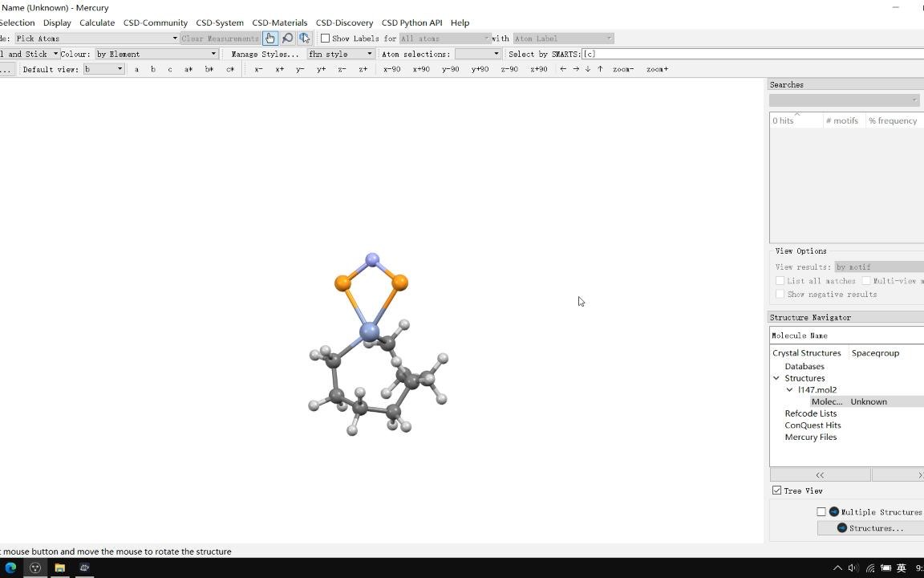Screen dimensions: 924x578
Task: Click the Manage Styles... button
Action: (x=265, y=54)
